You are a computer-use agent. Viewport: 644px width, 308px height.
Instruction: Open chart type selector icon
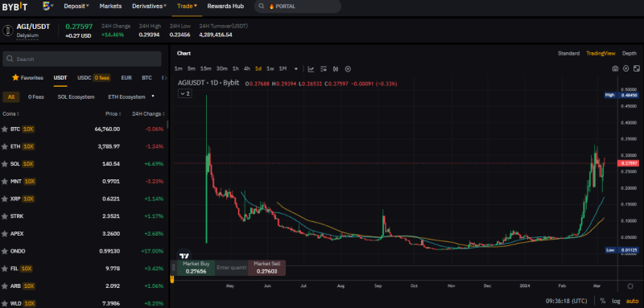point(312,69)
